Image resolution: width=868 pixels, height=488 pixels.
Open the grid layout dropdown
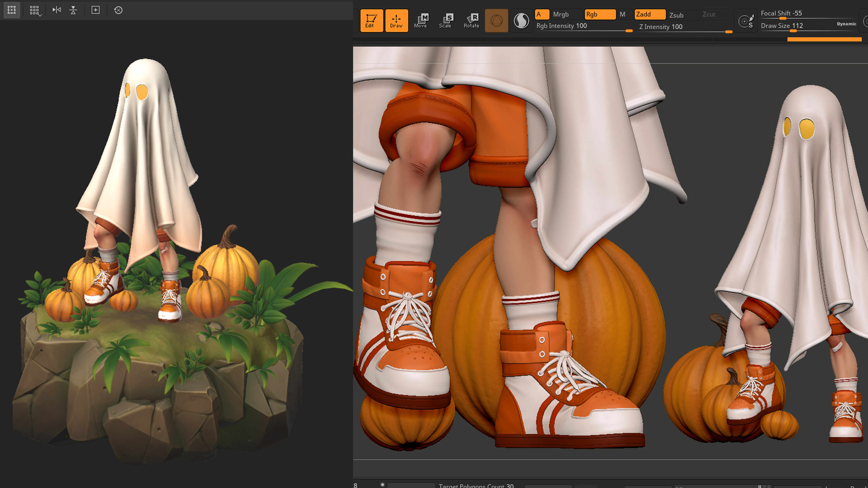click(x=35, y=10)
